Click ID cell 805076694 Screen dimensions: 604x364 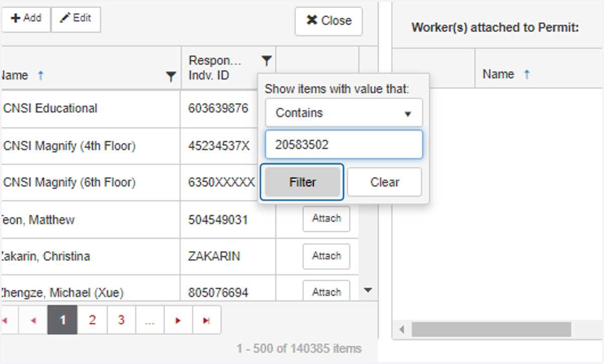tap(218, 293)
